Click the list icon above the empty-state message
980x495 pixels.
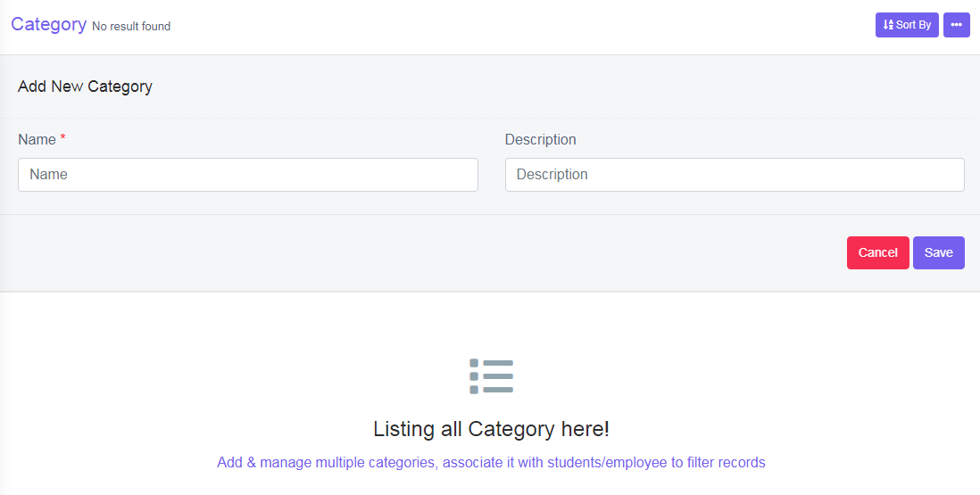click(491, 376)
